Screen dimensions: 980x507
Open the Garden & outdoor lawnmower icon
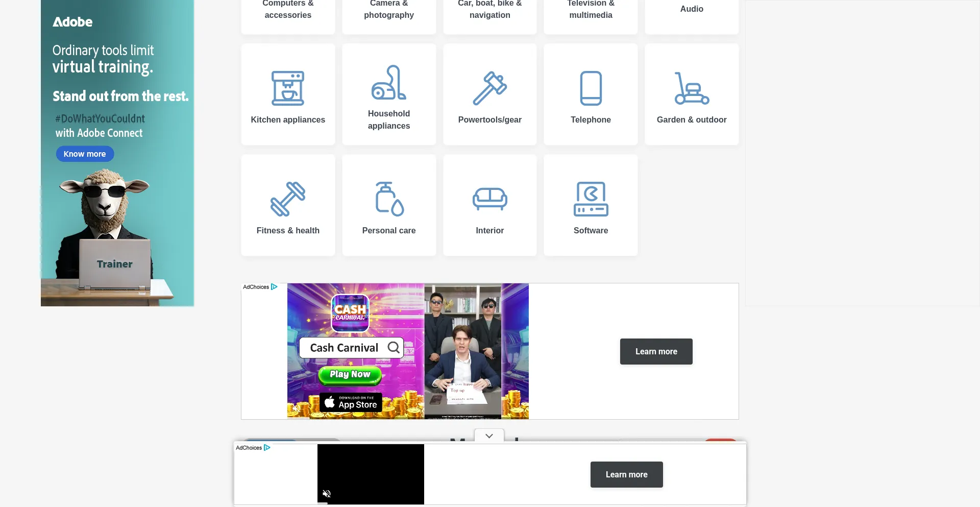point(692,88)
